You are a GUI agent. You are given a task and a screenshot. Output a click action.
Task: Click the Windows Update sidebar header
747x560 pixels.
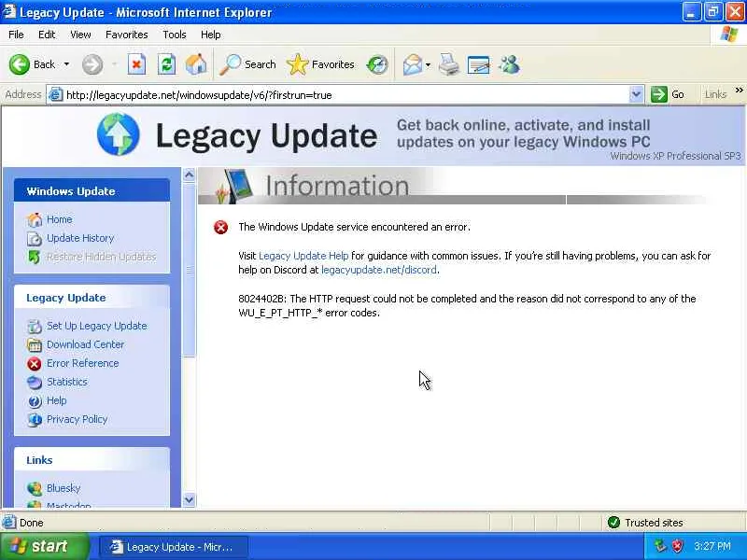[92, 191]
